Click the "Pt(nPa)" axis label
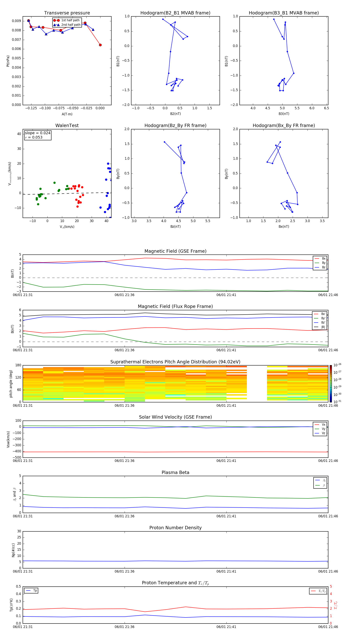Screen dimensions: 351x644 (8, 61)
